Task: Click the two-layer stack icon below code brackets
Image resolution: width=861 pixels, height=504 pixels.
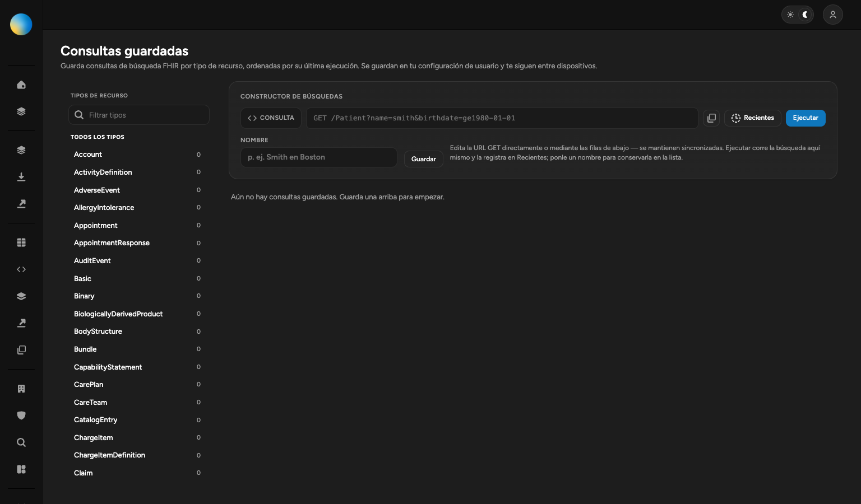Action: click(21, 296)
